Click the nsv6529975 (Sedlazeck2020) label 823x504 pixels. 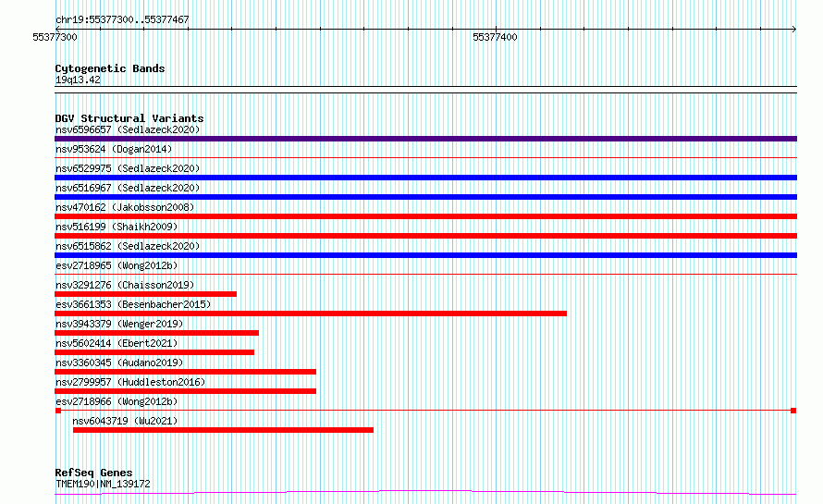(x=128, y=168)
